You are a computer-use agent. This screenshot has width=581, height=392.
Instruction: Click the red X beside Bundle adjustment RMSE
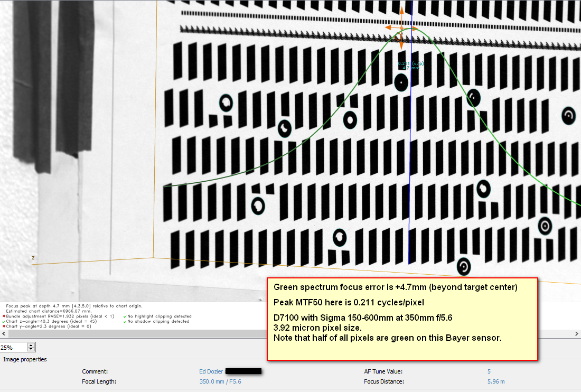pyautogui.click(x=4, y=315)
